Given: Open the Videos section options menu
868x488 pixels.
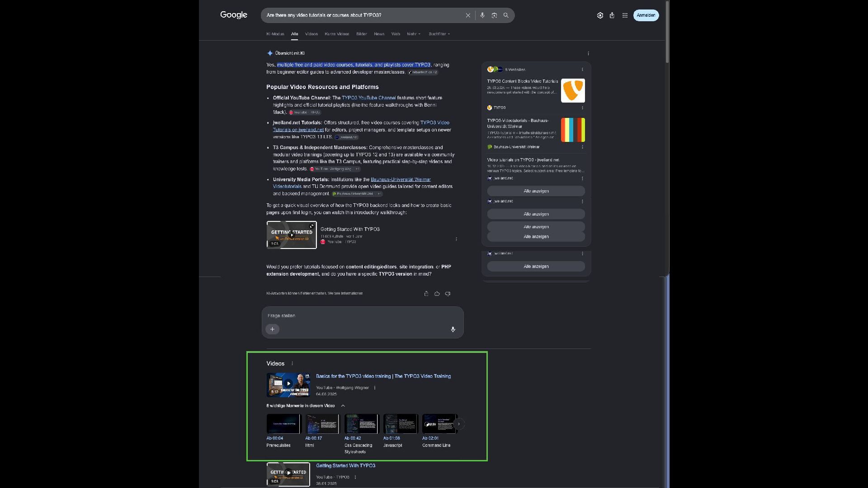Looking at the screenshot, I should click(x=292, y=364).
